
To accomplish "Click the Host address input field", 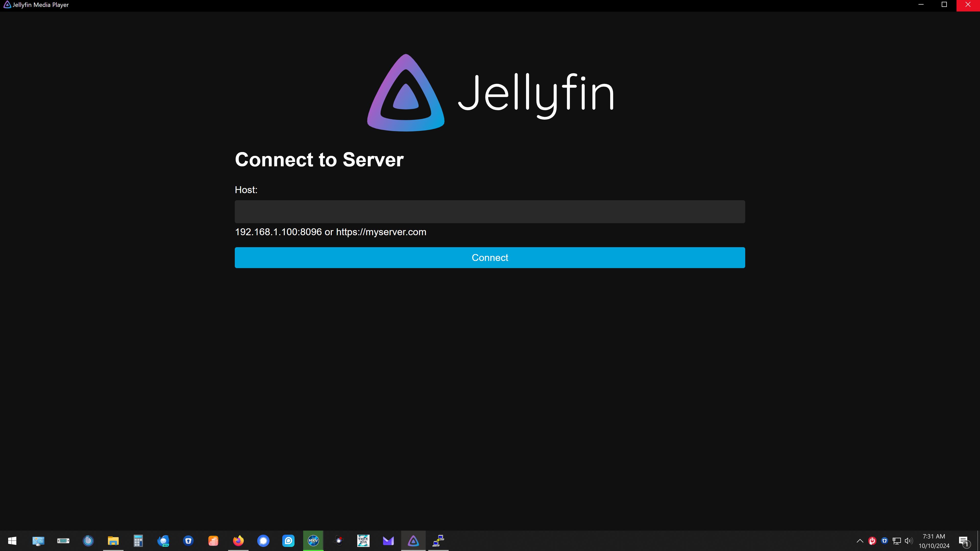I will coord(490,212).
